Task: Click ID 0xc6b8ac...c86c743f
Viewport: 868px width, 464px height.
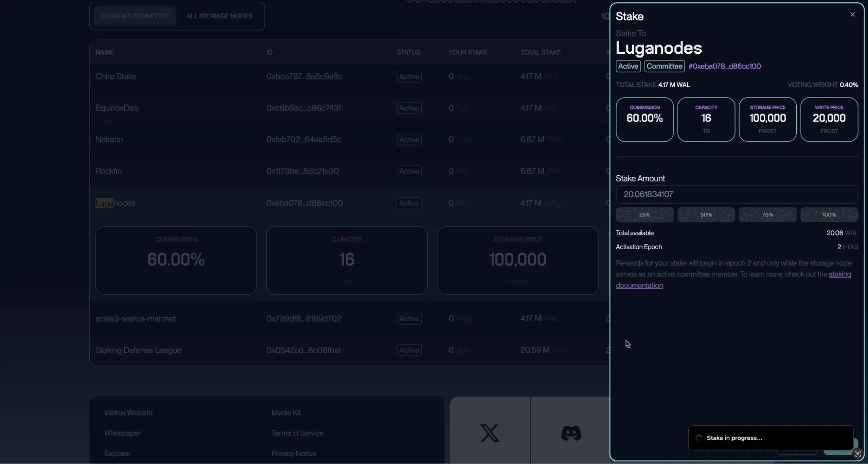Action: [304, 108]
